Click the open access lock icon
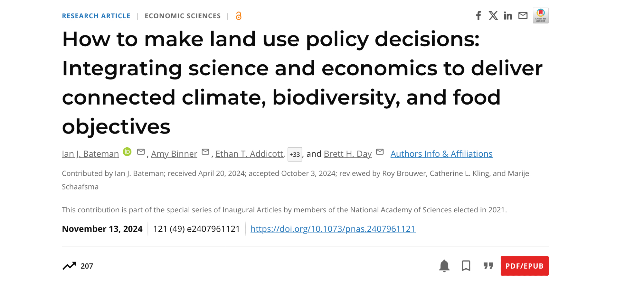Viewport: 644px width, 285px height. (x=239, y=16)
